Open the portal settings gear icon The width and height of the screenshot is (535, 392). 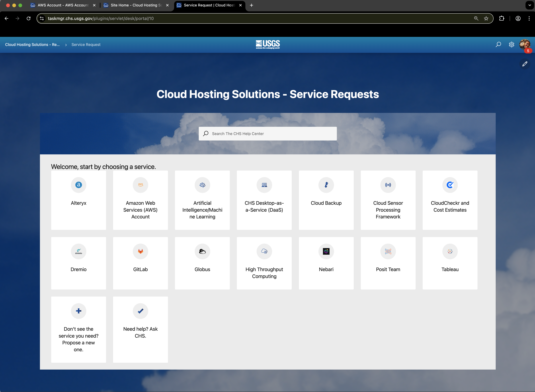click(512, 44)
